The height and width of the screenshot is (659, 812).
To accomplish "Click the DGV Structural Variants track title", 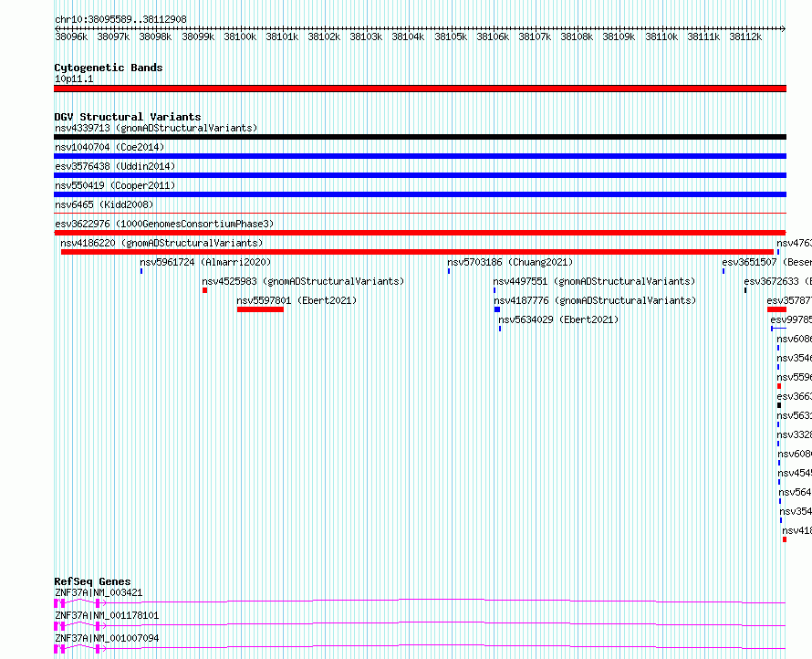I will pyautogui.click(x=127, y=117).
